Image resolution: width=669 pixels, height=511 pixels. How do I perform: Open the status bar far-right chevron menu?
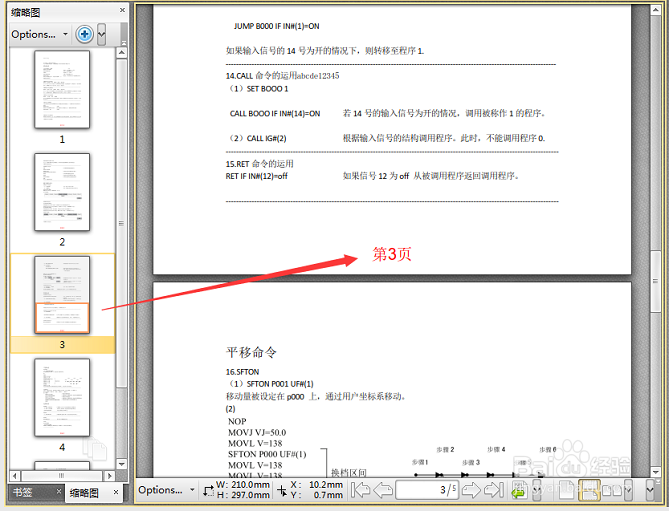[x=650, y=490]
